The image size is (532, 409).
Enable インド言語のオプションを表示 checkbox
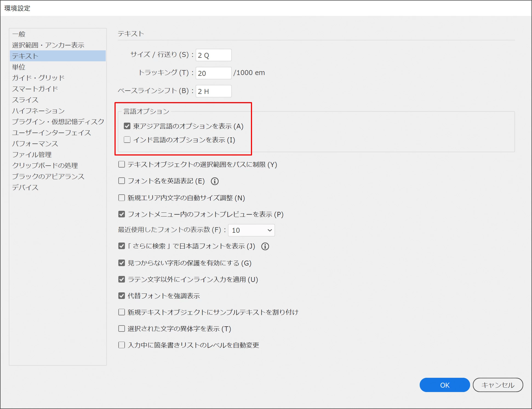(127, 140)
